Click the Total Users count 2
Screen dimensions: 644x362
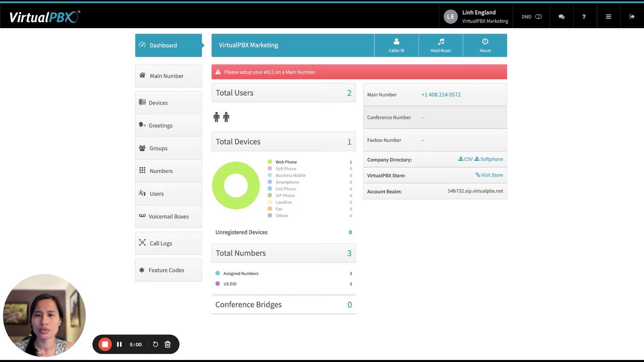click(349, 93)
